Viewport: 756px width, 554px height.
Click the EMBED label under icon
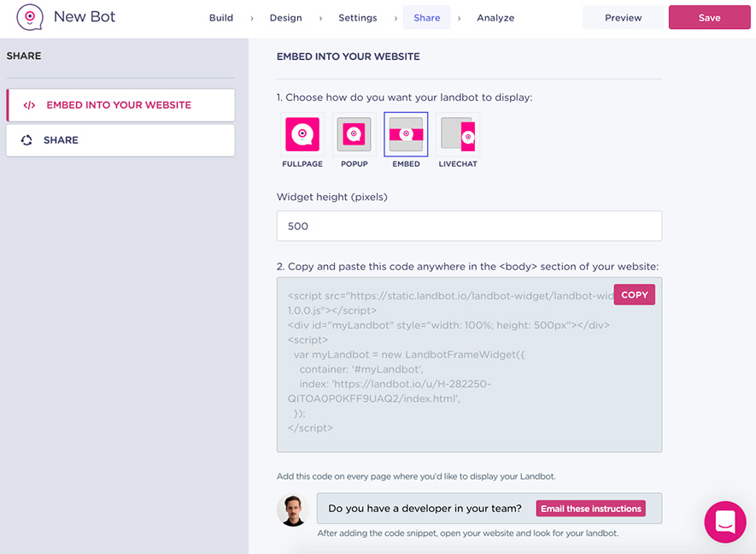[406, 164]
